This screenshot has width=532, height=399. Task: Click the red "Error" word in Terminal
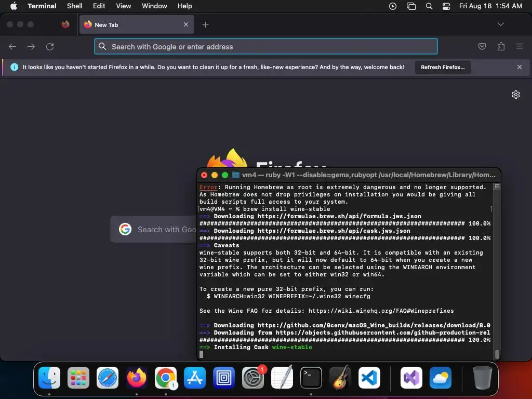[x=208, y=187]
